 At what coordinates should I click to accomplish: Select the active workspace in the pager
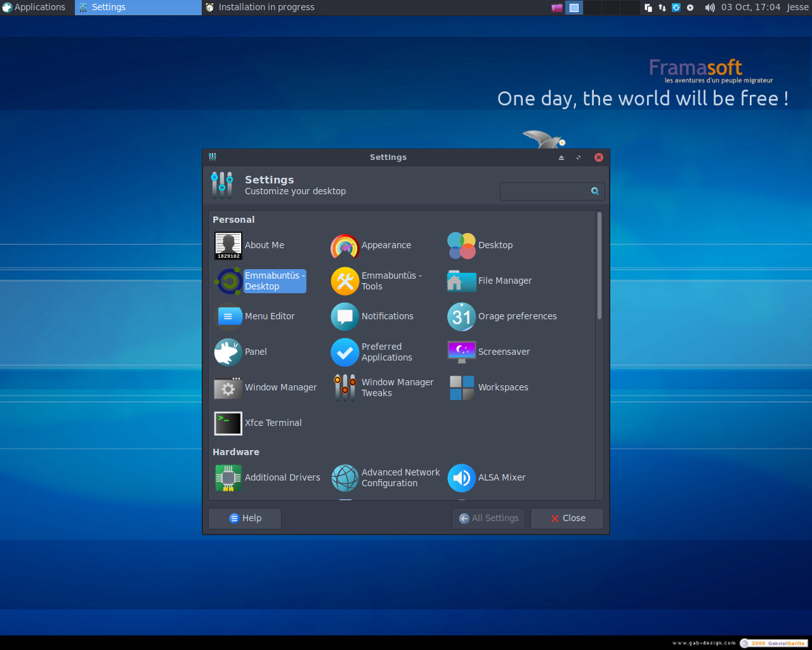(574, 8)
